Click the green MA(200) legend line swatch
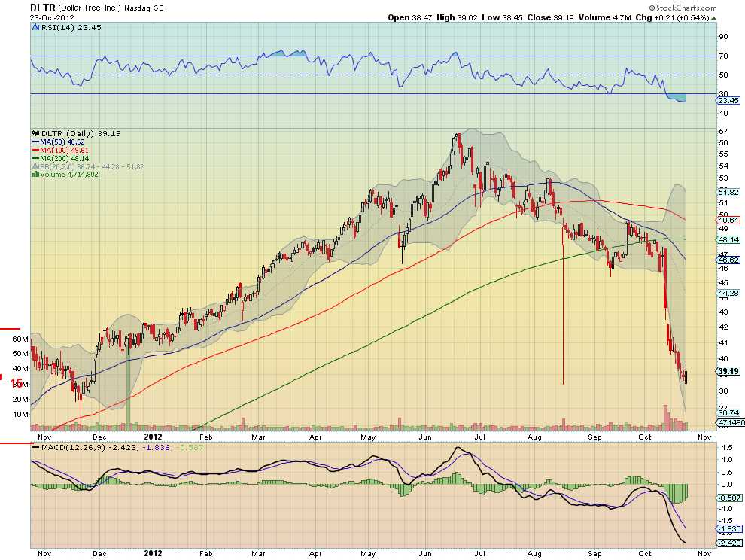745x560 pixels. 35,158
